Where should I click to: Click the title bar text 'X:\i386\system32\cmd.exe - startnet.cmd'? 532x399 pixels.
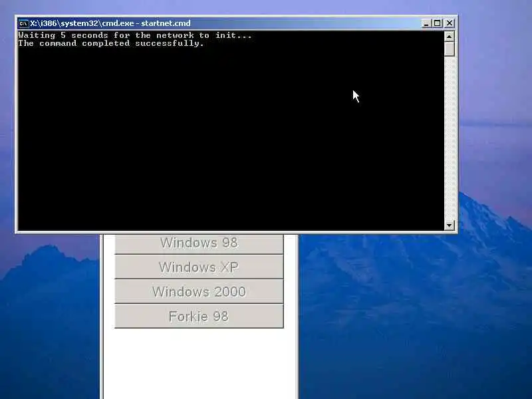[x=110, y=23]
